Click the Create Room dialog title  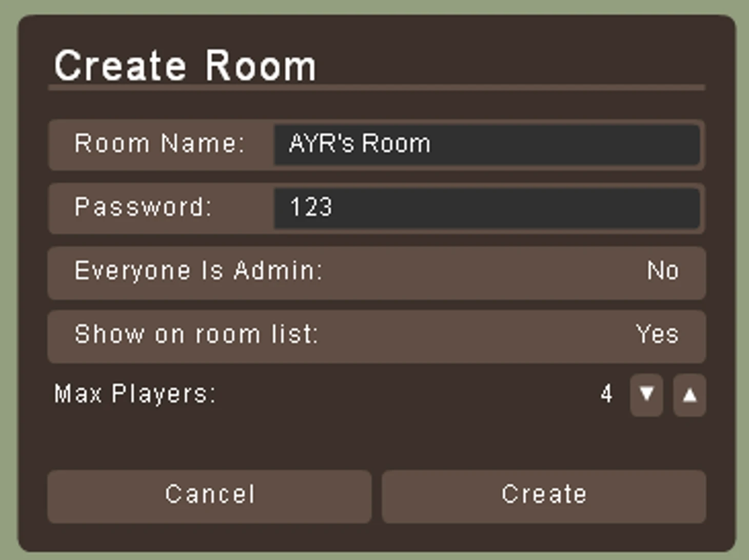click(185, 66)
